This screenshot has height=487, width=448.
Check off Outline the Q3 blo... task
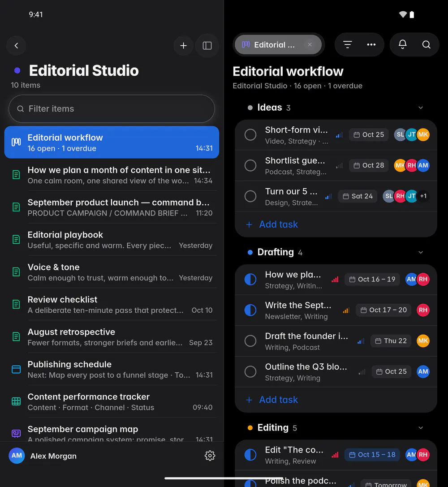click(x=250, y=372)
